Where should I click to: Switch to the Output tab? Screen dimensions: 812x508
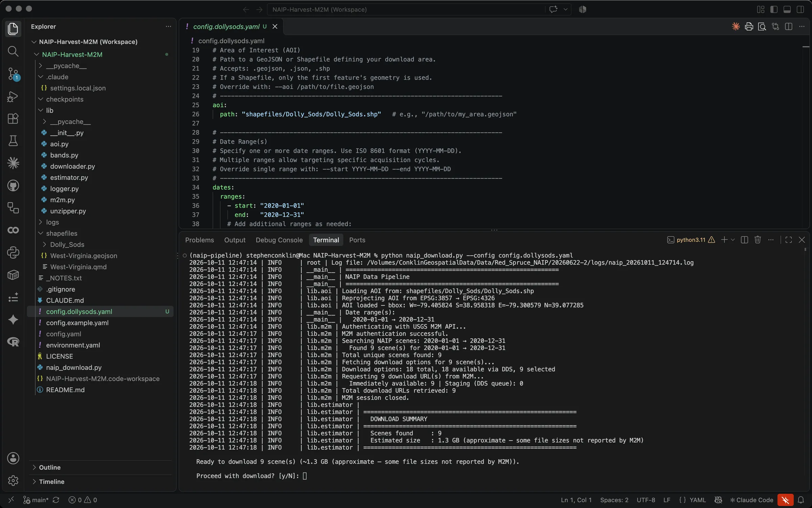pos(235,240)
